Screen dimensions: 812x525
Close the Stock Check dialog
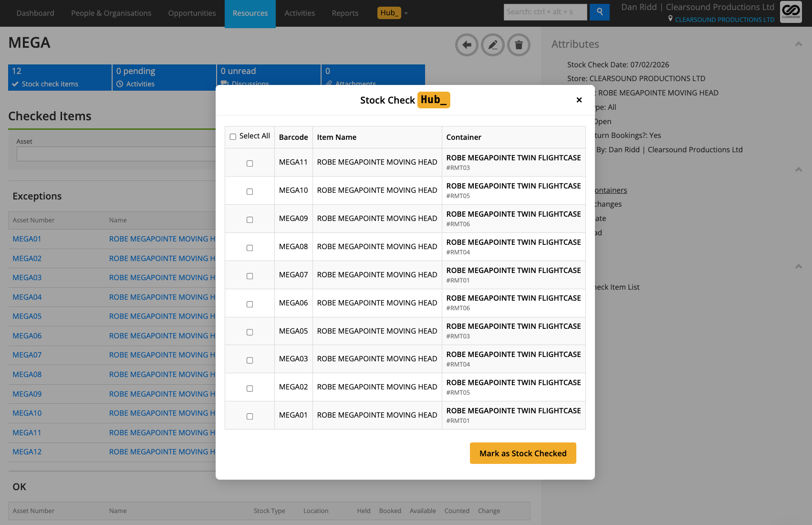pyautogui.click(x=579, y=100)
